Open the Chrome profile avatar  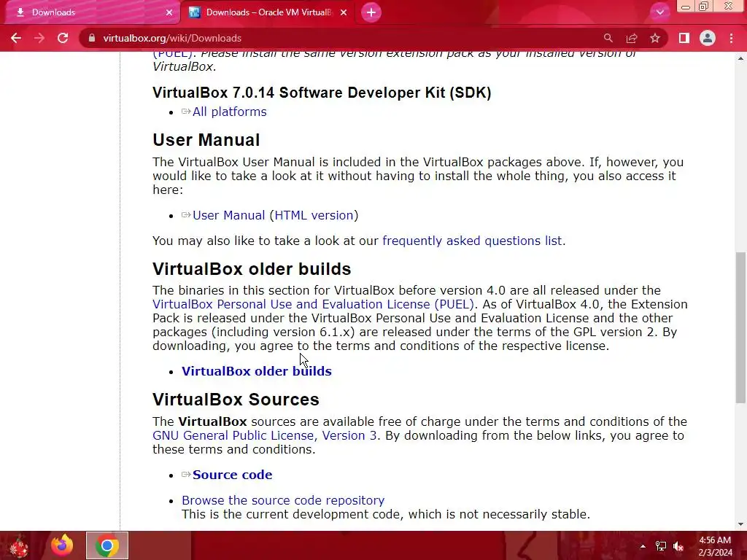point(708,38)
